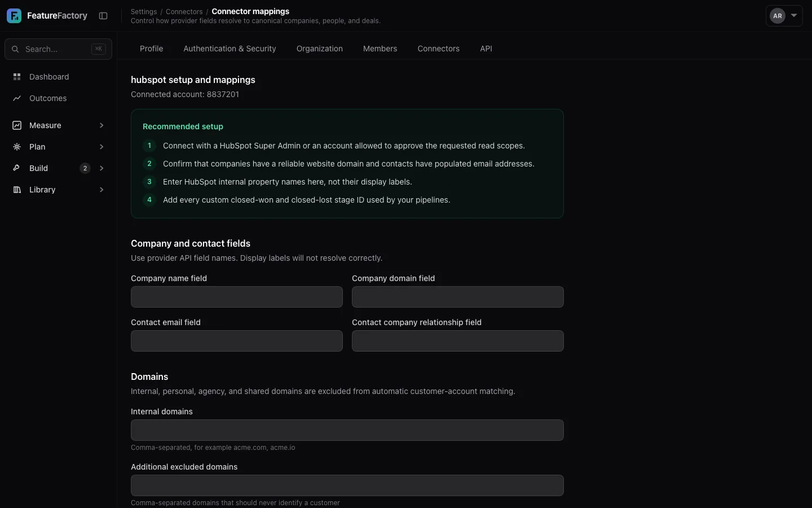Click the Library books icon
Viewport: 812px width, 508px height.
[17, 190]
